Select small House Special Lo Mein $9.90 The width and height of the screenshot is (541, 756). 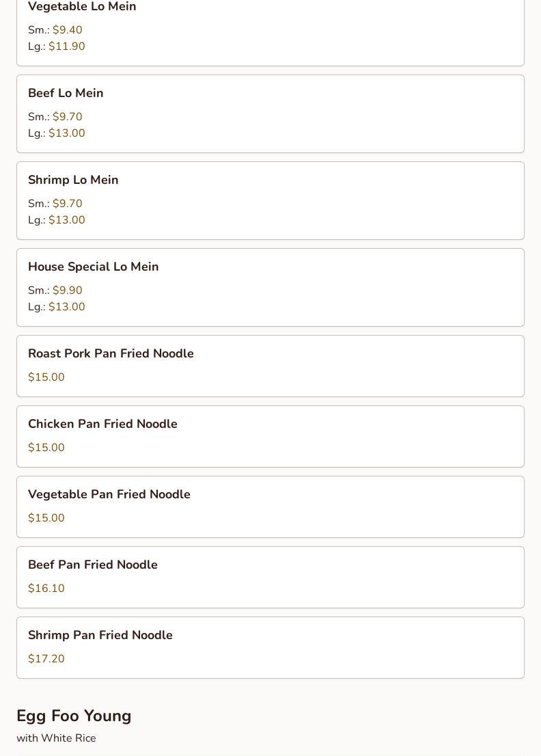pyautogui.click(x=55, y=291)
